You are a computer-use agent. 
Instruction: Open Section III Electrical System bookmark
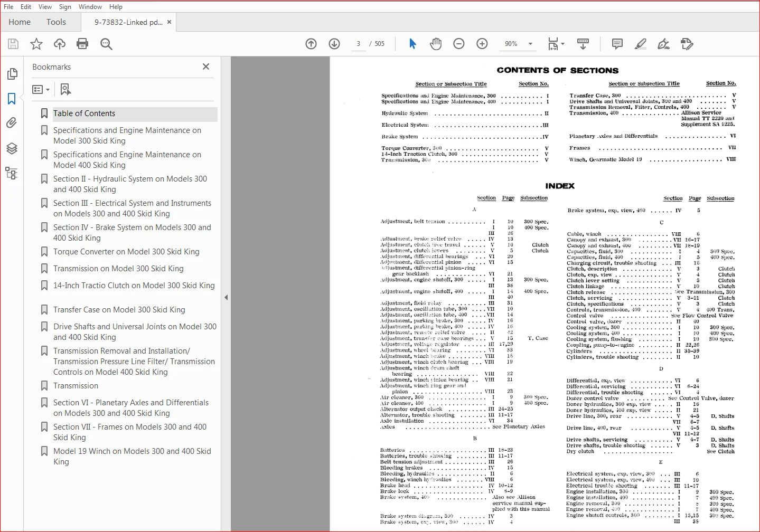pos(132,208)
